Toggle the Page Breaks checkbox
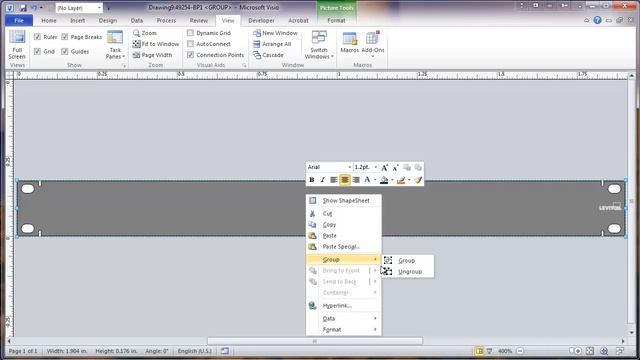 65,37
